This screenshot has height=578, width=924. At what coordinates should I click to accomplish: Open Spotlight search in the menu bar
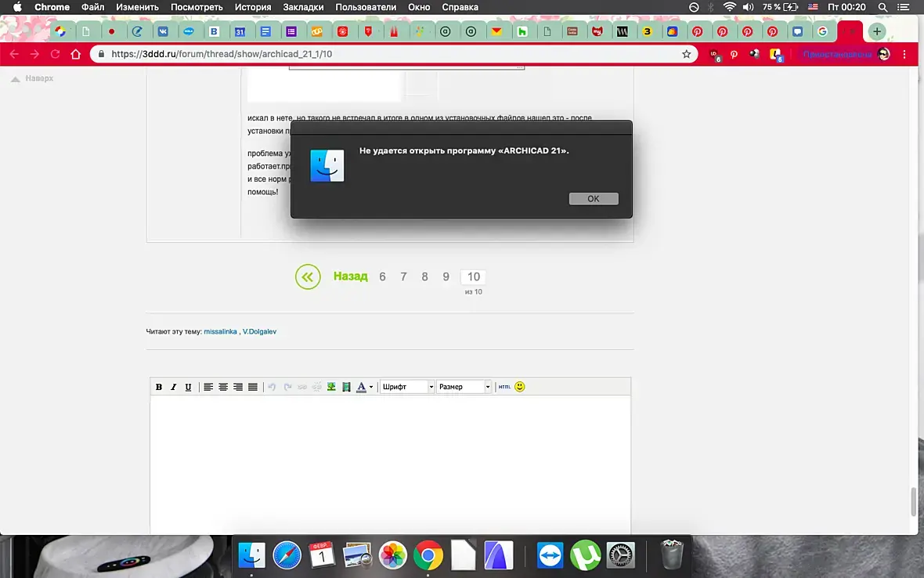click(x=882, y=7)
